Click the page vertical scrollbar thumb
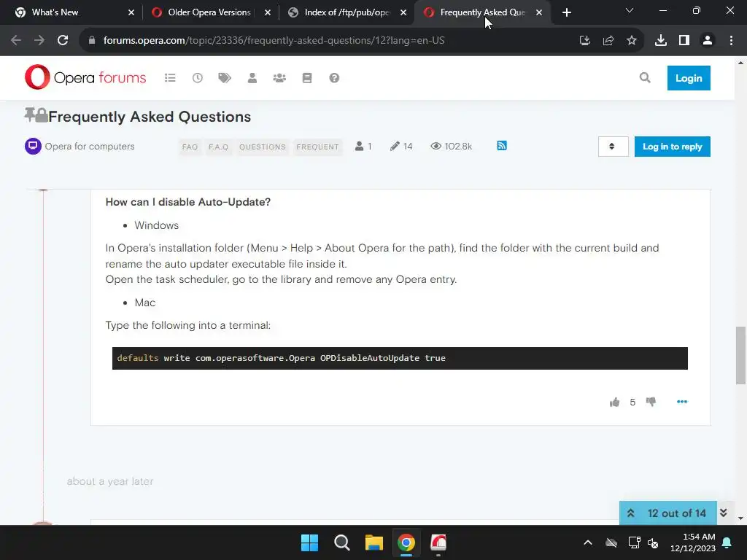The height and width of the screenshot is (560, 747). click(740, 355)
